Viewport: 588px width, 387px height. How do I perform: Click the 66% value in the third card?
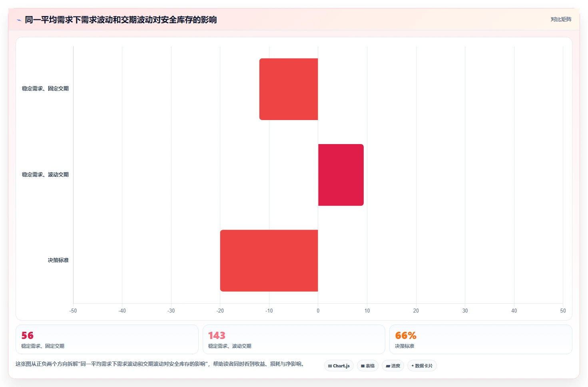406,335
